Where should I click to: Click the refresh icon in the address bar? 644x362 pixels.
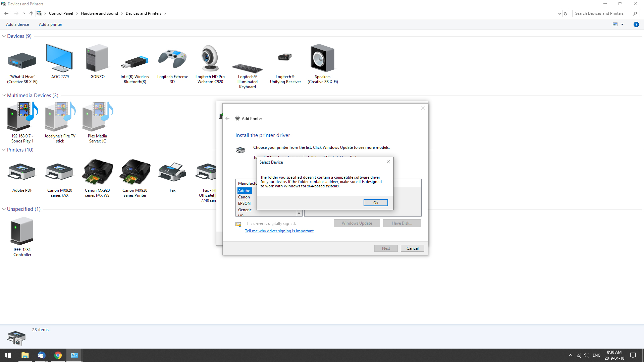pyautogui.click(x=566, y=13)
